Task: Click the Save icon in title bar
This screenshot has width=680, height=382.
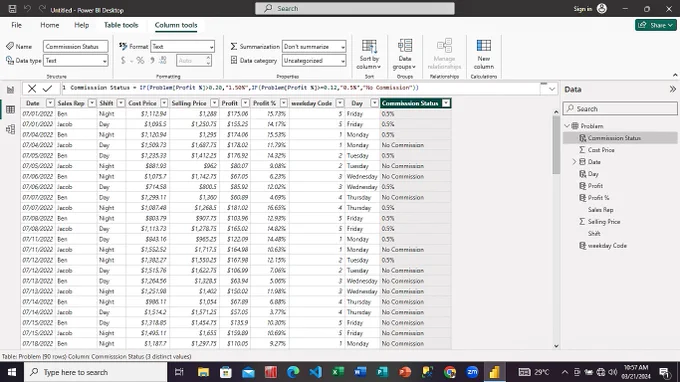Action: pyautogui.click(x=12, y=9)
